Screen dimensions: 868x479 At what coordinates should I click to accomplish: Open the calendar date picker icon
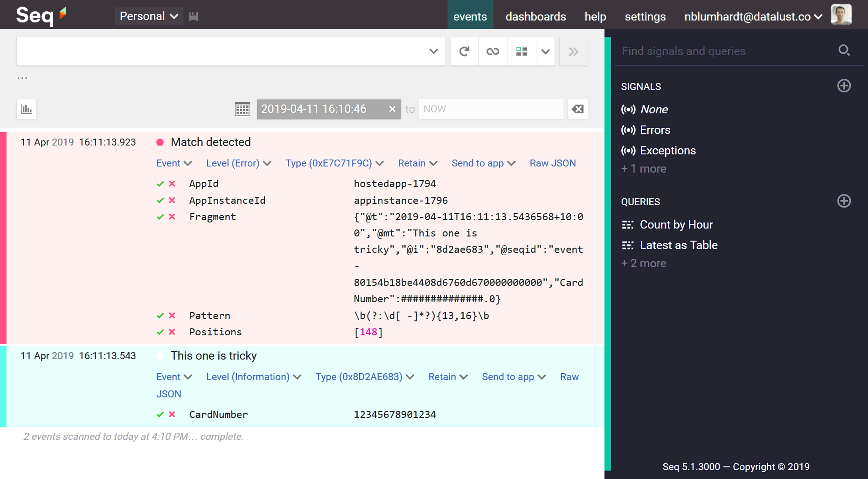pos(243,109)
